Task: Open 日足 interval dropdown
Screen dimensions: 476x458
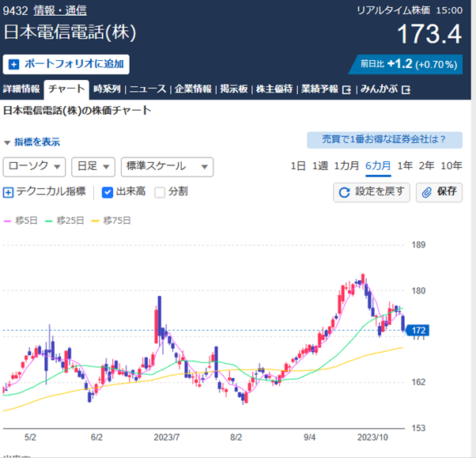Action: (93, 167)
